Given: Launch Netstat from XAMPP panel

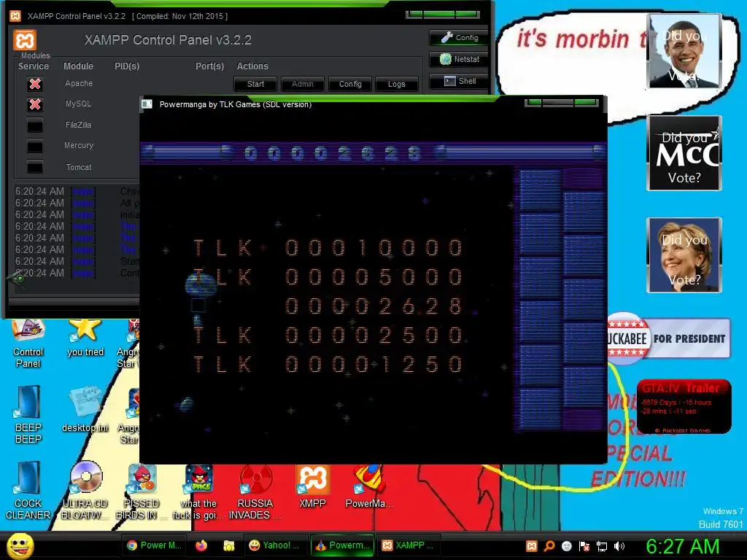Looking at the screenshot, I should pos(459,59).
